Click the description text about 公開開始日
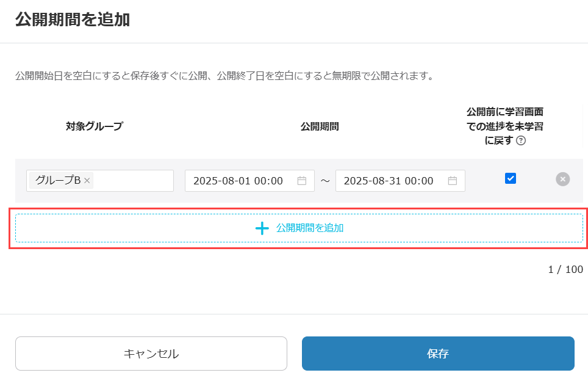The image size is (588, 381). point(224,77)
